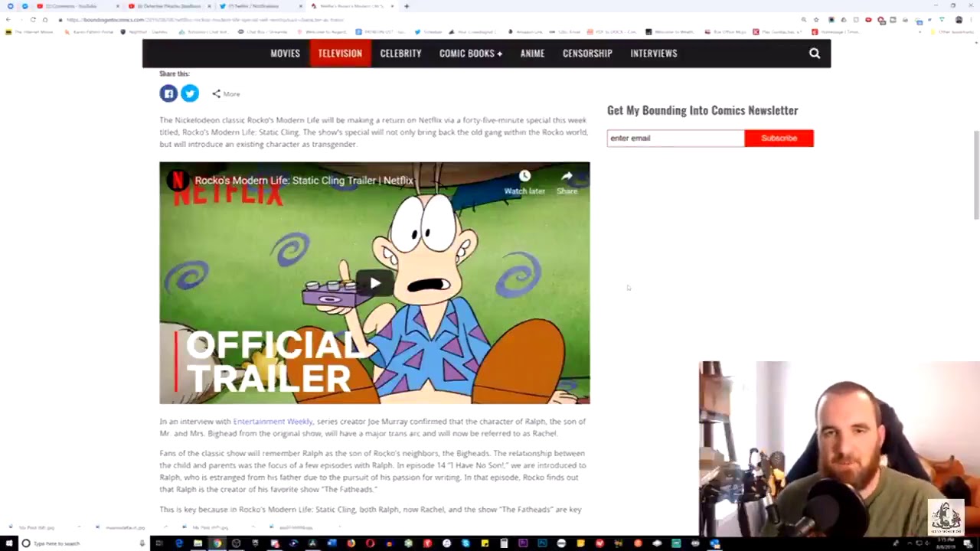This screenshot has height=551, width=980.
Task: Open the Other bookmarks folder
Action: coord(953,32)
